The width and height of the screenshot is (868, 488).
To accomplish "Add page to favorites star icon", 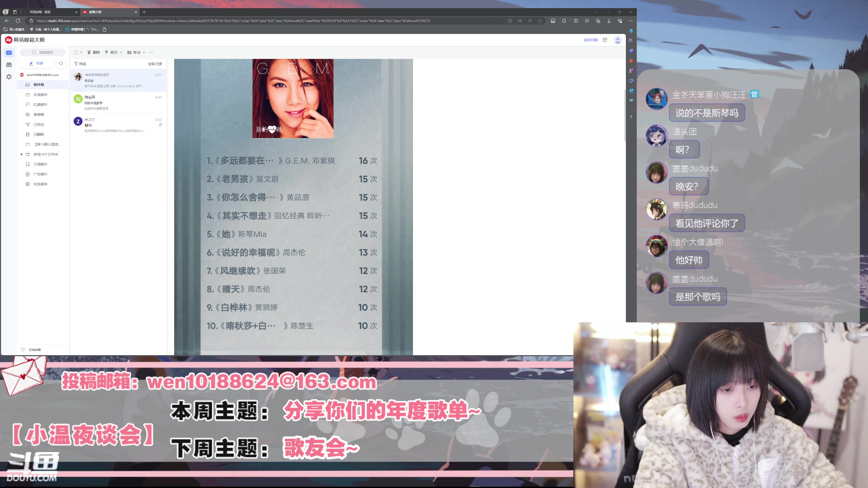I will [x=540, y=21].
